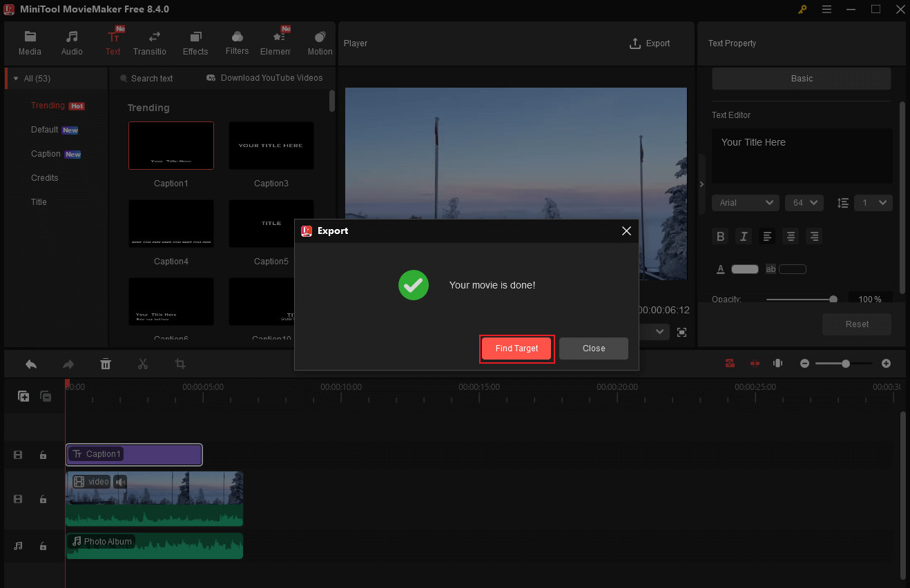Click the Motion tool icon

click(319, 41)
